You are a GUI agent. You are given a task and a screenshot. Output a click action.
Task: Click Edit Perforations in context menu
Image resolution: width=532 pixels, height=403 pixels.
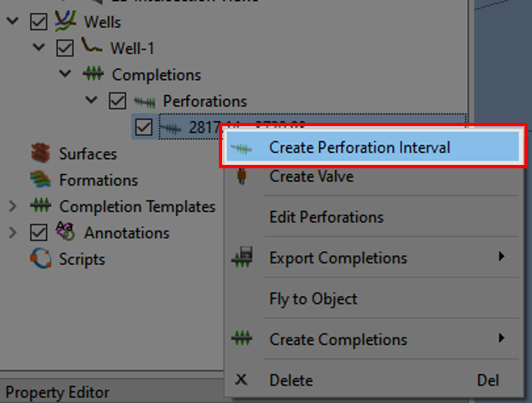[x=326, y=217]
